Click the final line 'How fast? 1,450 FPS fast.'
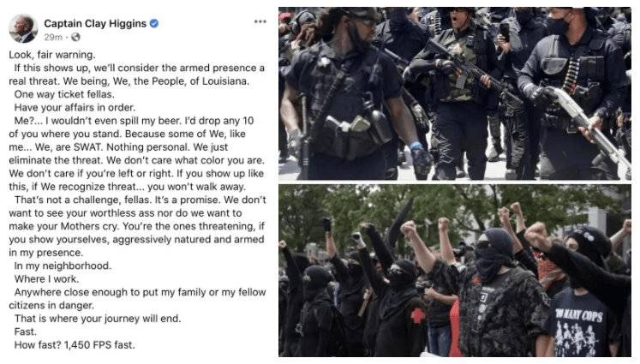The height and width of the screenshot is (364, 640). 75,345
